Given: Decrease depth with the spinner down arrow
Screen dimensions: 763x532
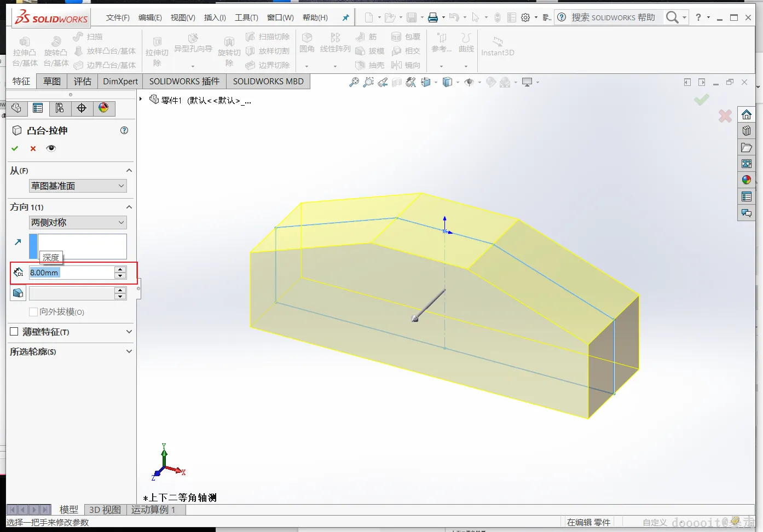Looking at the screenshot, I should [120, 275].
